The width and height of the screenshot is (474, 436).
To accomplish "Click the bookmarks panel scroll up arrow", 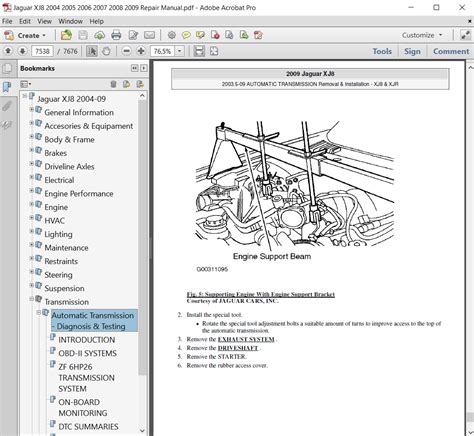I will point(142,96).
